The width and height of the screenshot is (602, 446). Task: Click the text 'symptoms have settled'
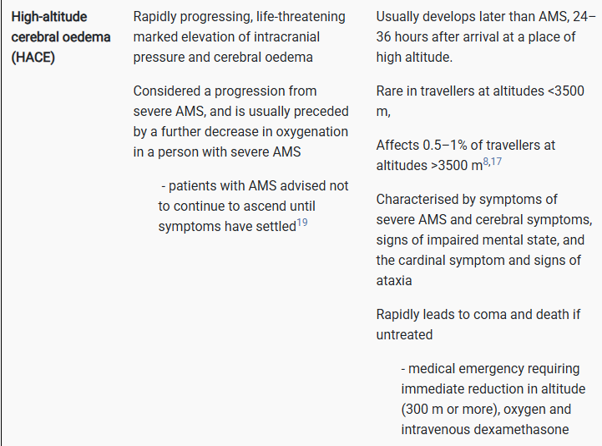click(227, 226)
